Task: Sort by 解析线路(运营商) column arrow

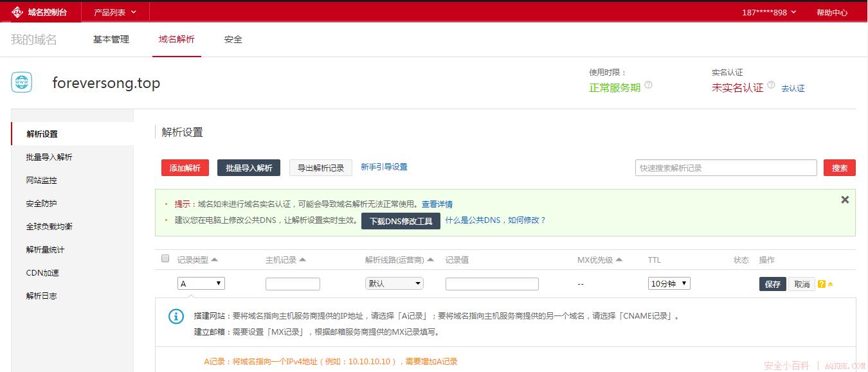Action: point(431,260)
